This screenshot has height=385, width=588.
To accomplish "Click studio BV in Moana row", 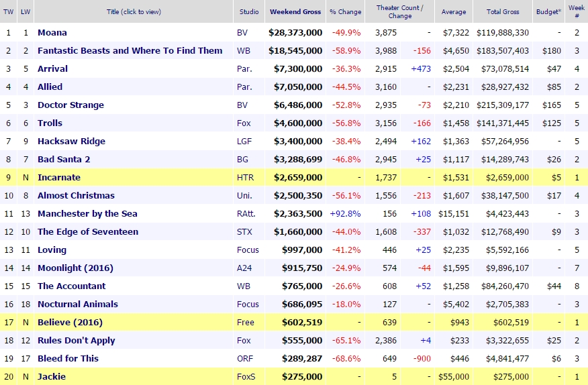I will (x=242, y=33).
